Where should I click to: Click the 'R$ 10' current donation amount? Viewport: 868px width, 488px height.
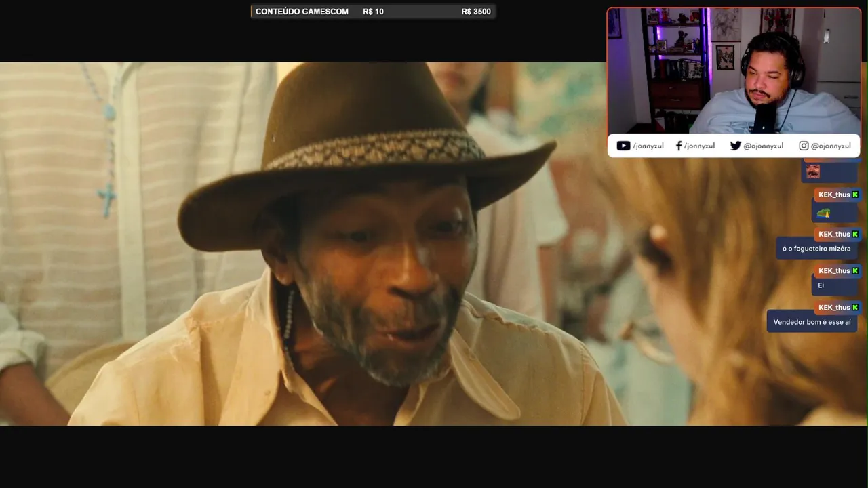tap(373, 12)
